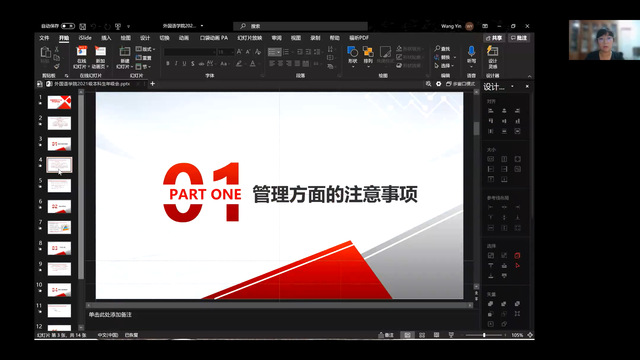Open the Design Ideas lightning icon

pyautogui.click(x=493, y=57)
